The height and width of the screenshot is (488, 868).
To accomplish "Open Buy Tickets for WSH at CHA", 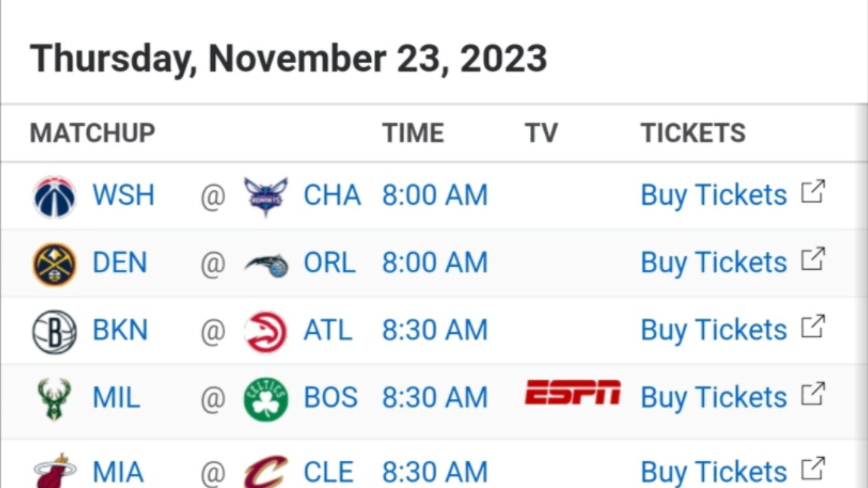I will (714, 195).
